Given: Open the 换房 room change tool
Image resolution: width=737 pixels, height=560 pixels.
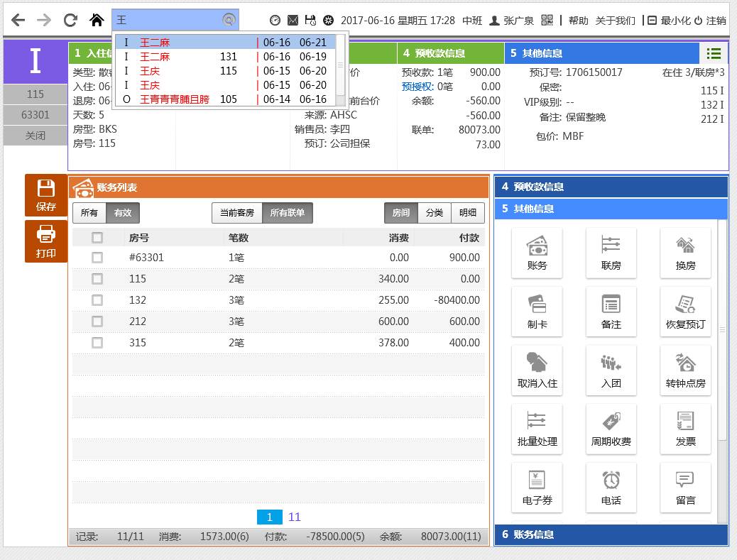Looking at the screenshot, I should (x=684, y=253).
